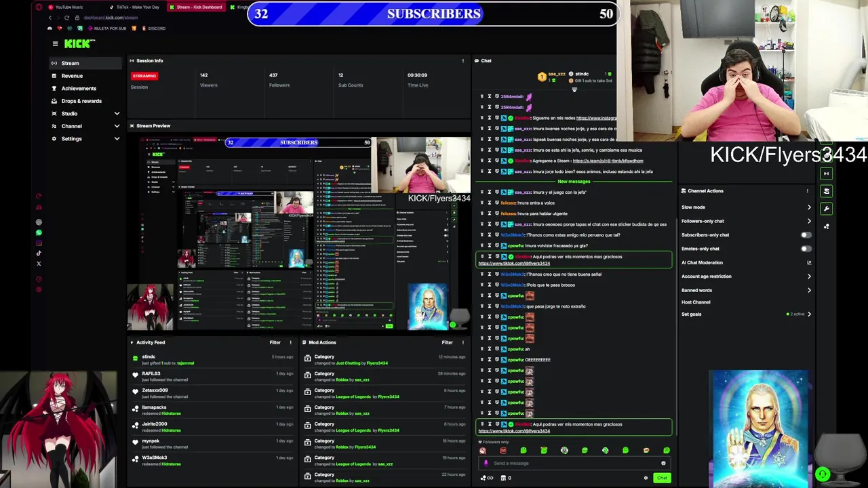Image resolution: width=868 pixels, height=488 pixels.
Task: Click the WhatsApp icon in far-left sidebar
Action: point(39,233)
